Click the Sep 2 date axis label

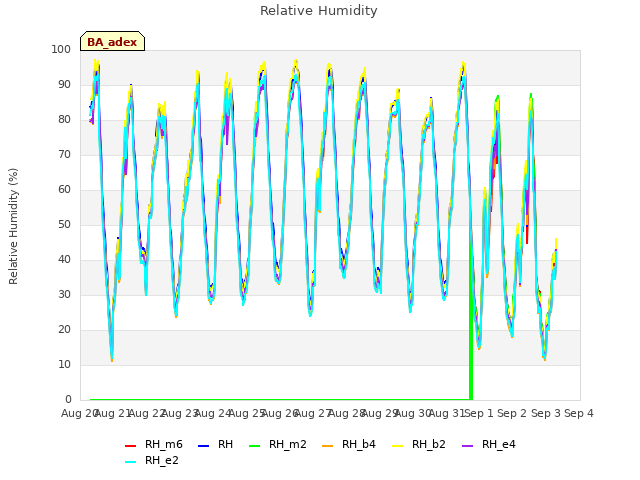(x=512, y=413)
